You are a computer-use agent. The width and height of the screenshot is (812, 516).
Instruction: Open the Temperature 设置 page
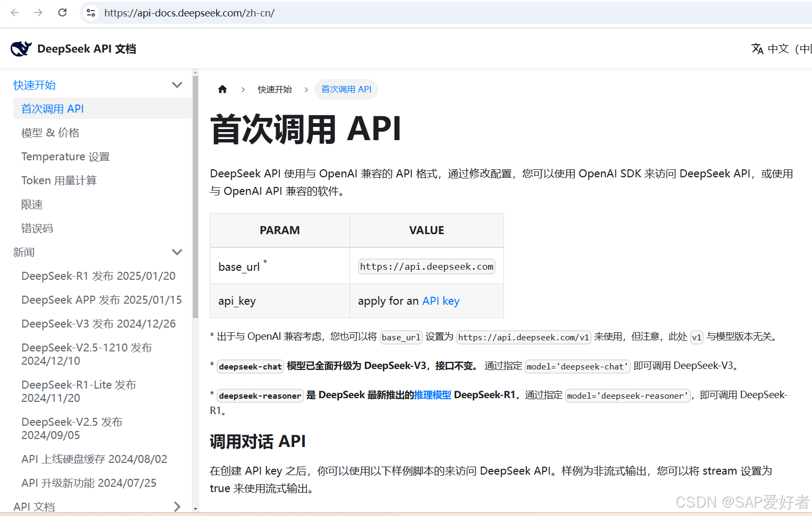[65, 156]
